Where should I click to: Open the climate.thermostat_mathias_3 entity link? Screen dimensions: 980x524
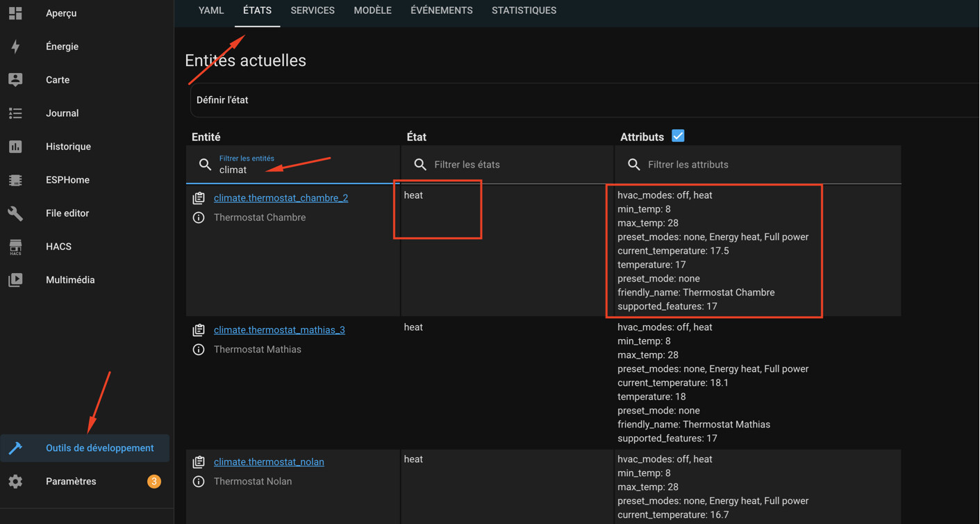point(279,329)
